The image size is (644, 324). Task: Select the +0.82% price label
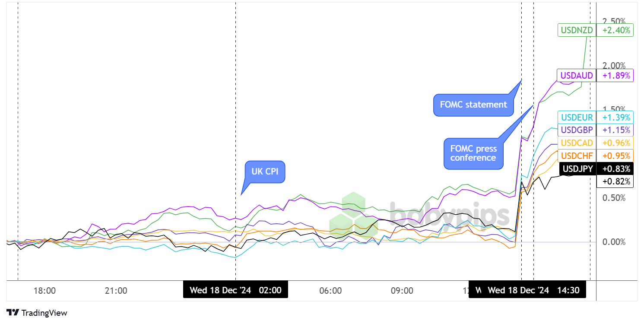(x=616, y=181)
